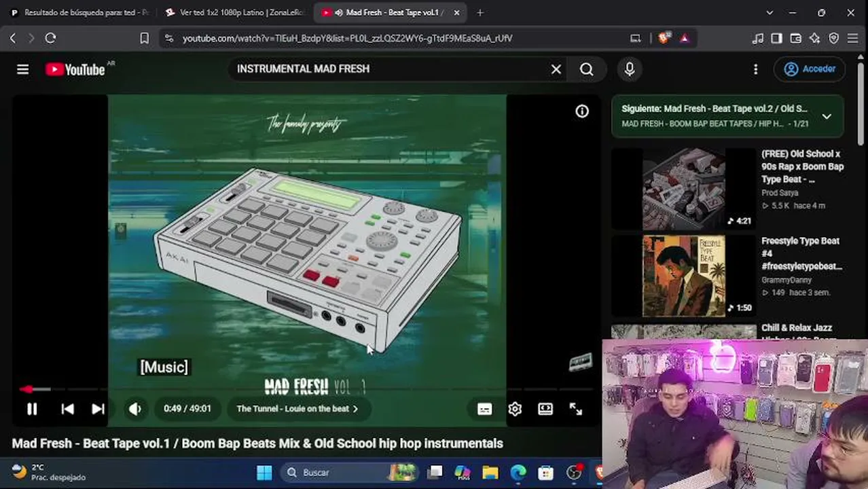Image resolution: width=868 pixels, height=489 pixels.
Task: Open YouTube settings three-dot menu
Action: pos(755,69)
